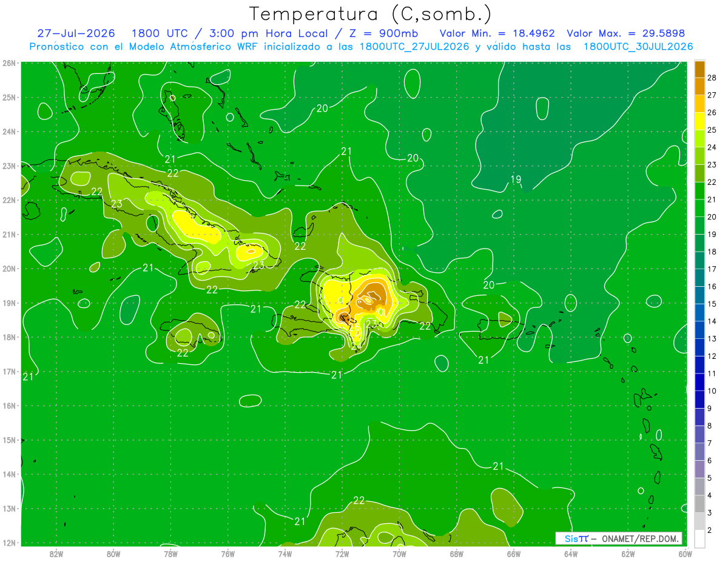Viewport: 728px width, 562px height.
Task: Click the blue swatch between 13 and 14
Action: [x=699, y=330]
